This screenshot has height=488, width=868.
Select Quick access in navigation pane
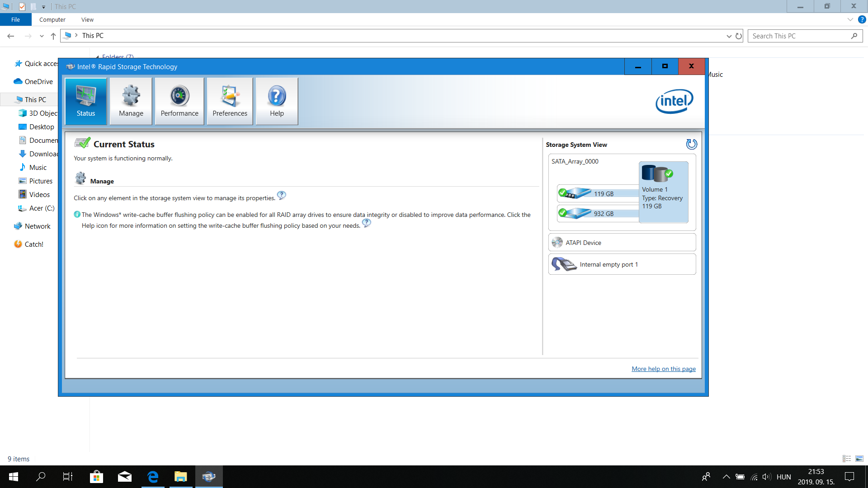coord(36,63)
